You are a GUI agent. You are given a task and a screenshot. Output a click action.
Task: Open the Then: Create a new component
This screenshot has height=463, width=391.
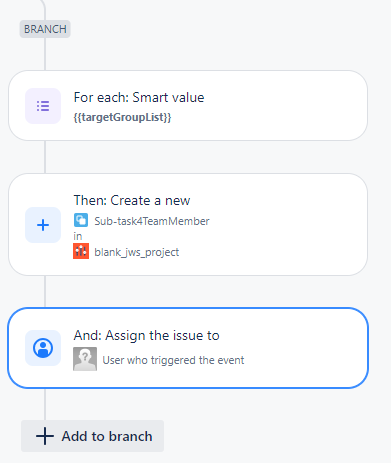[x=188, y=225]
